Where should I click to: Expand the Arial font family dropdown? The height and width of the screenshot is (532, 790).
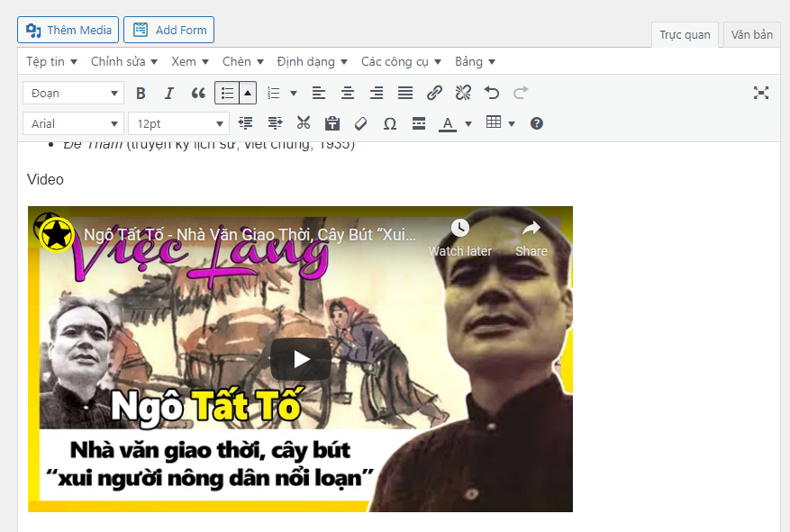pos(73,123)
